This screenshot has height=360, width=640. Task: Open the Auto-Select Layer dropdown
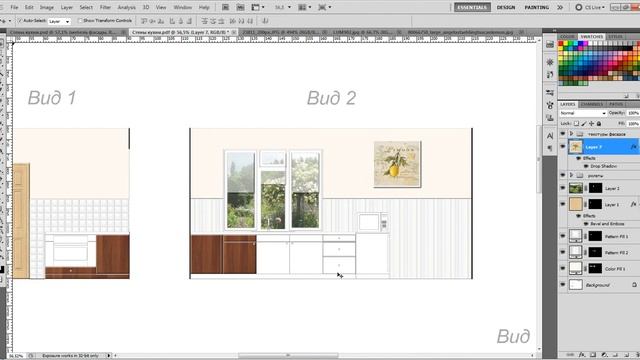59,21
